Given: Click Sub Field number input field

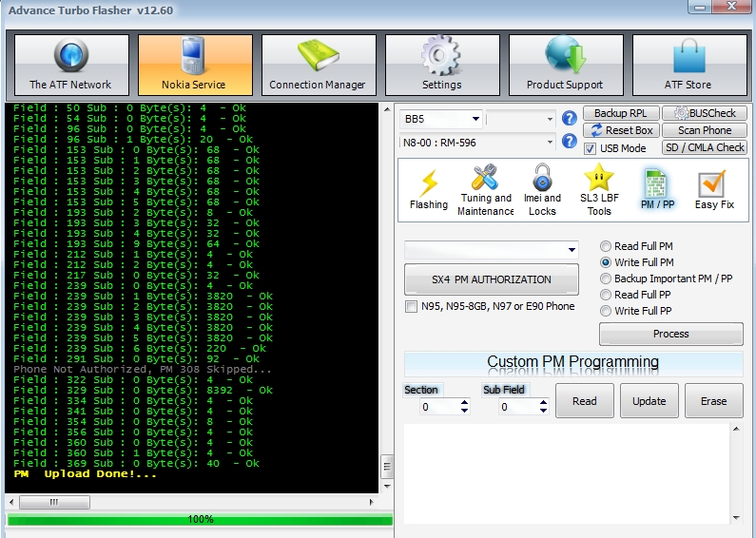Looking at the screenshot, I should [519, 407].
